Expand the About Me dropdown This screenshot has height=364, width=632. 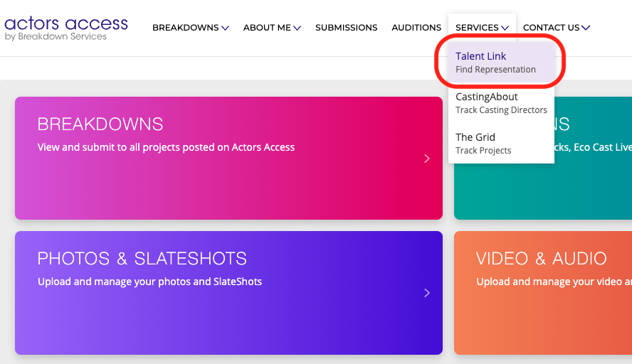point(272,28)
